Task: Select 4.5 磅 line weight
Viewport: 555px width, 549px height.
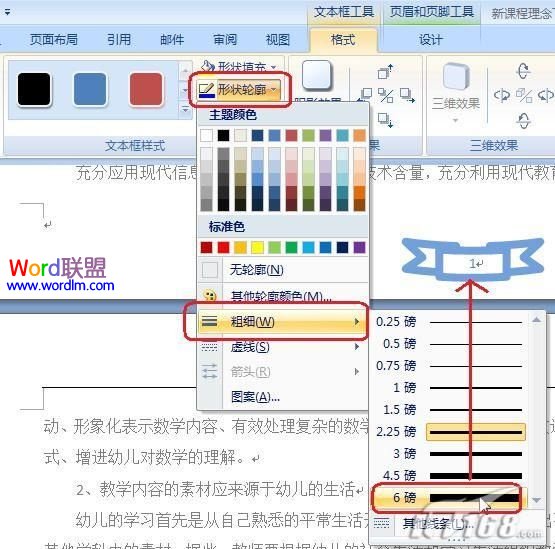Action: click(449, 476)
